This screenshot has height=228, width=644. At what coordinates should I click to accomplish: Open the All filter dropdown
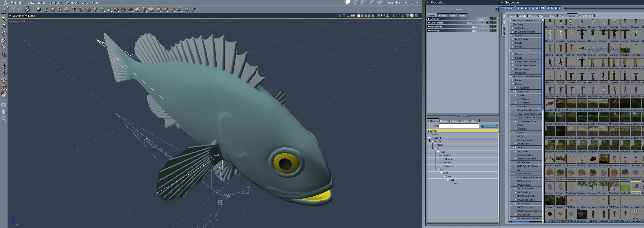tap(489, 126)
